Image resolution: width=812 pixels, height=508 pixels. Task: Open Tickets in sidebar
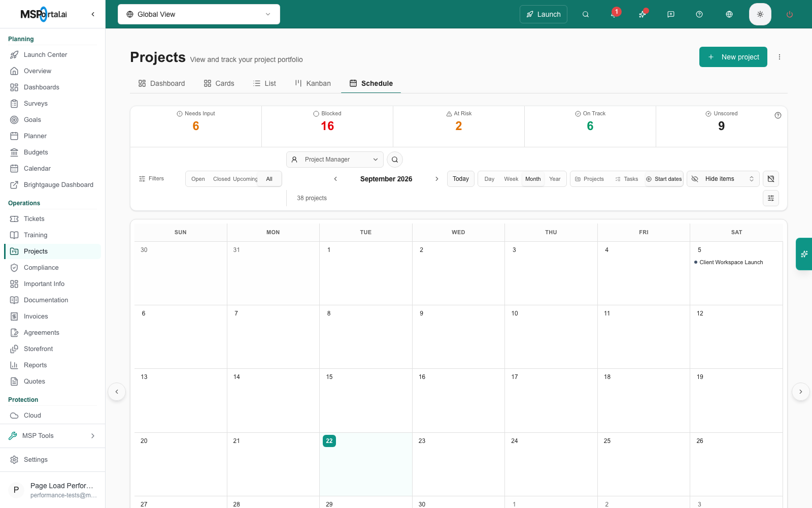53,219
